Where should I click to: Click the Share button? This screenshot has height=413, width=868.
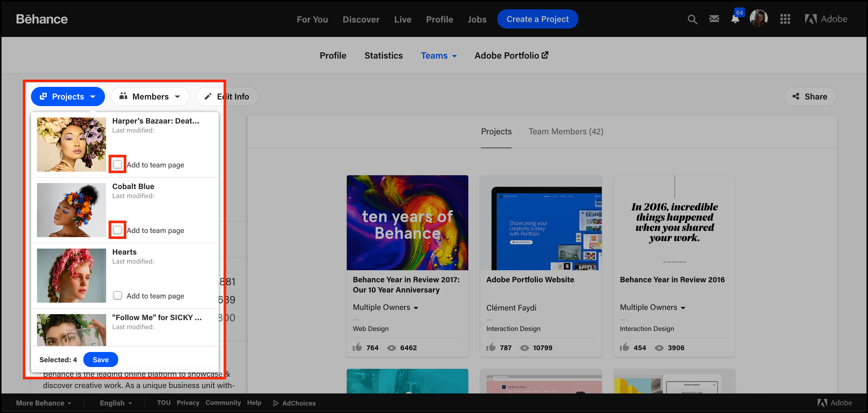(x=810, y=97)
